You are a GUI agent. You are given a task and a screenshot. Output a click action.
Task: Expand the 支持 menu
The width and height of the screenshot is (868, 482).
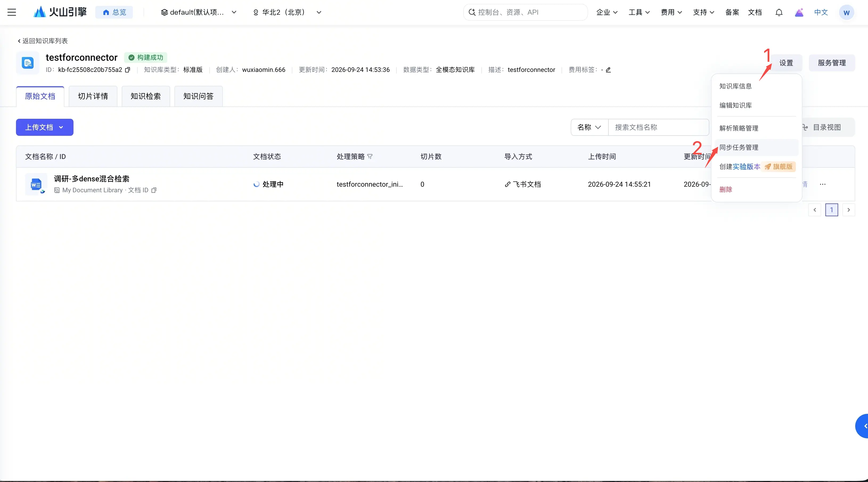703,13
